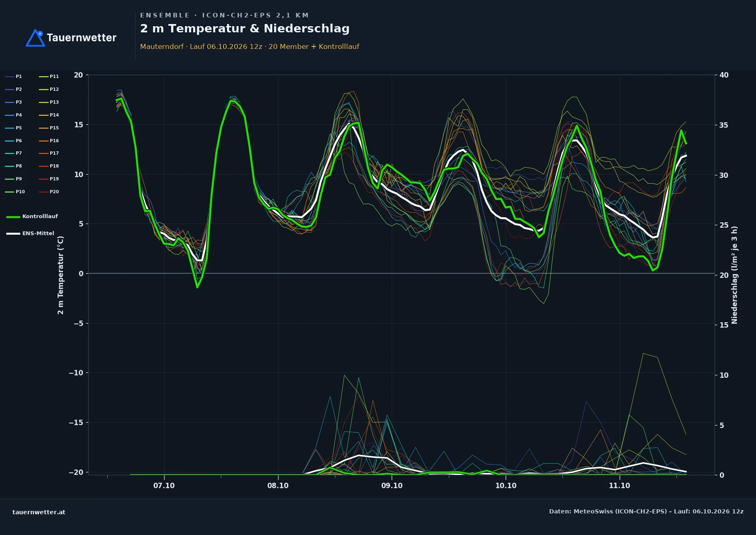Select the P11 legend entry
Image resolution: width=756 pixels, height=535 pixels.
click(x=49, y=76)
